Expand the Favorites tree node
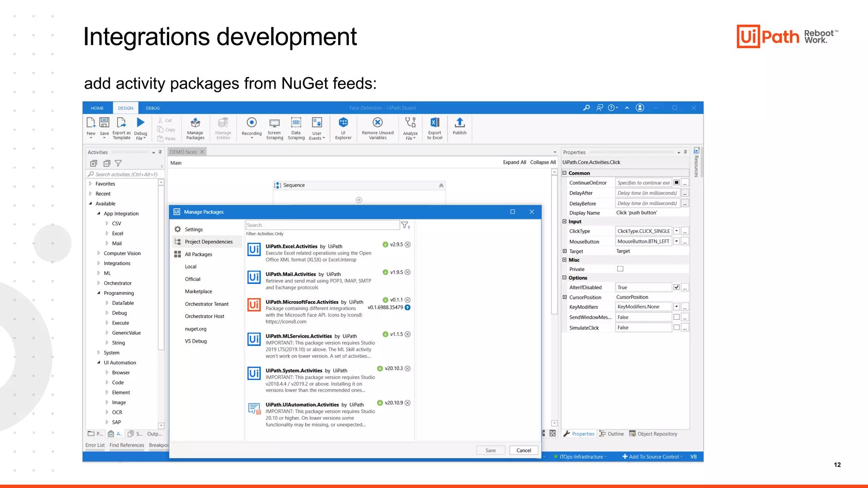868x488 pixels. pos(90,184)
